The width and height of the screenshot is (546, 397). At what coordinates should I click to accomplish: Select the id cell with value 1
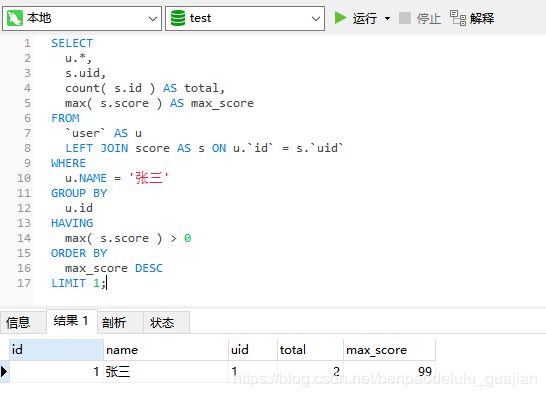pyautogui.click(x=56, y=372)
